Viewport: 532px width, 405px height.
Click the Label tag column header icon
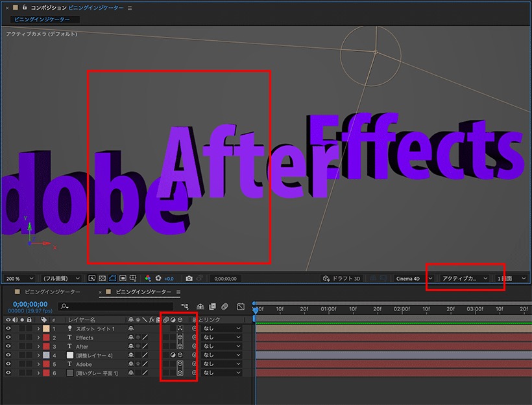(x=43, y=319)
